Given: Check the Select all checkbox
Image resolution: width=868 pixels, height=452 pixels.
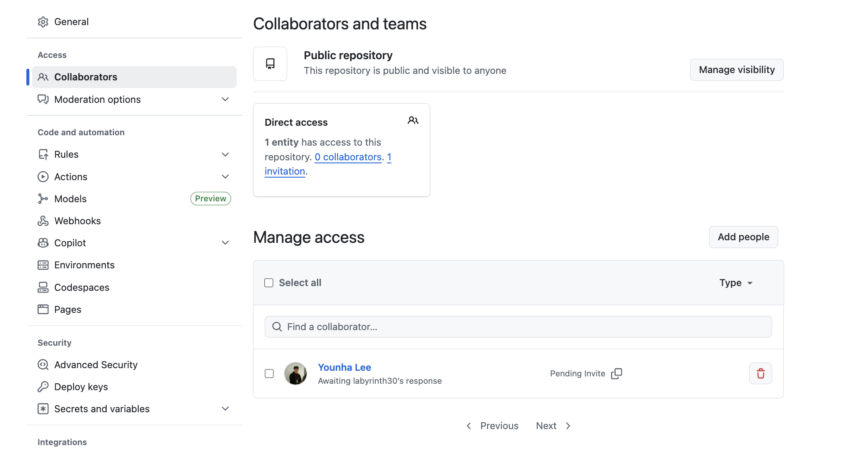Looking at the screenshot, I should coord(269,283).
